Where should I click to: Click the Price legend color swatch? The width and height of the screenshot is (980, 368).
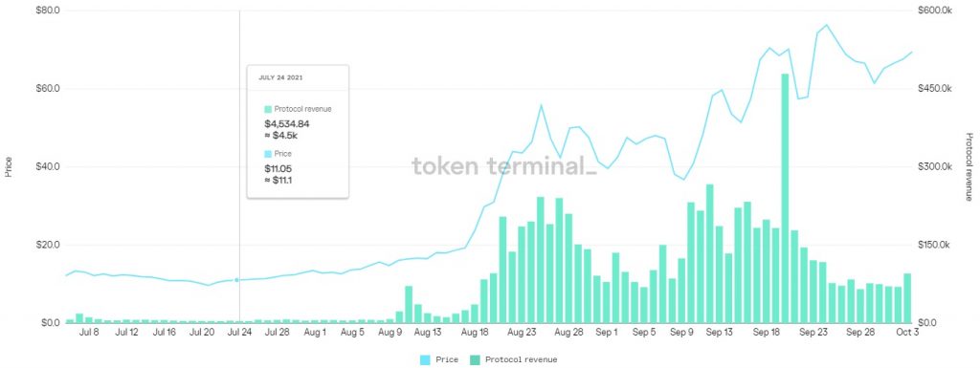(425, 360)
